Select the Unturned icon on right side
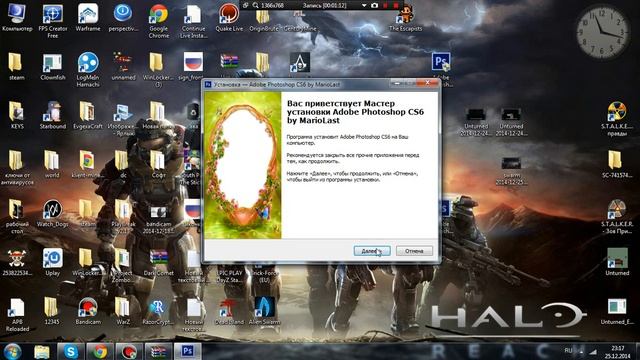Screen dimensions: 640x360 [617, 262]
